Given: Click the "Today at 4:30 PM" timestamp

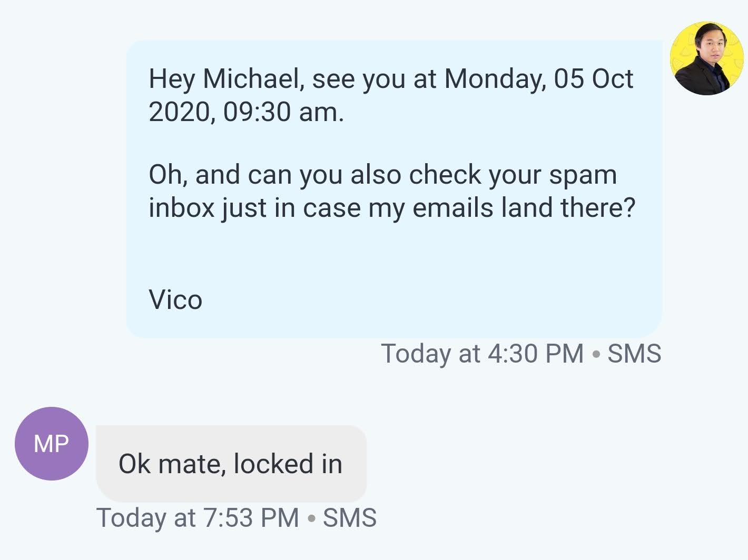Looking at the screenshot, I should (482, 353).
